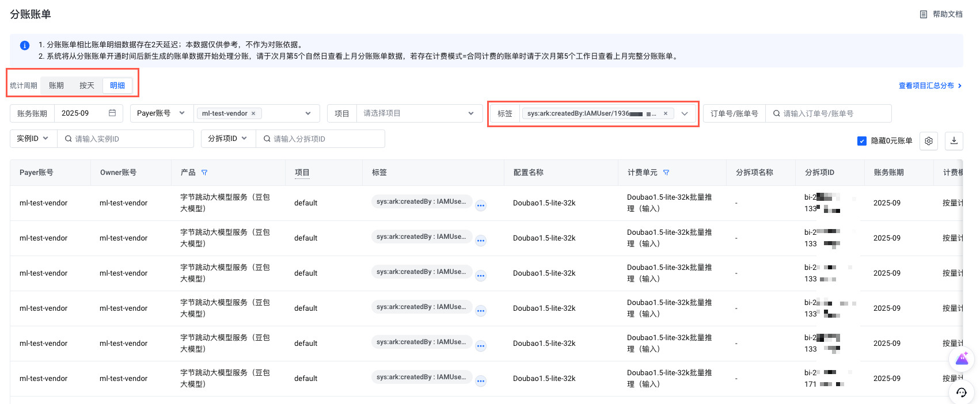Remove the ml-test-vendor tag from Payer filter

click(x=253, y=113)
